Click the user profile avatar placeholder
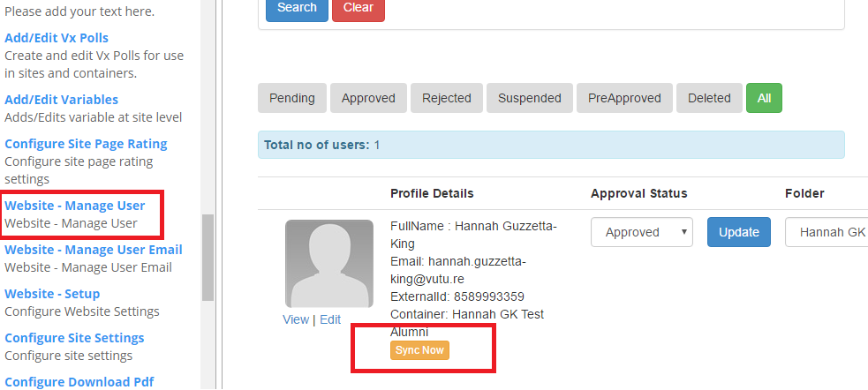 tap(328, 263)
